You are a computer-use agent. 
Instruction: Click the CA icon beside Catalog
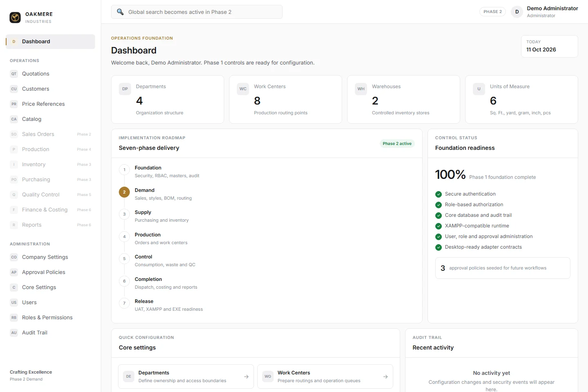coord(14,119)
